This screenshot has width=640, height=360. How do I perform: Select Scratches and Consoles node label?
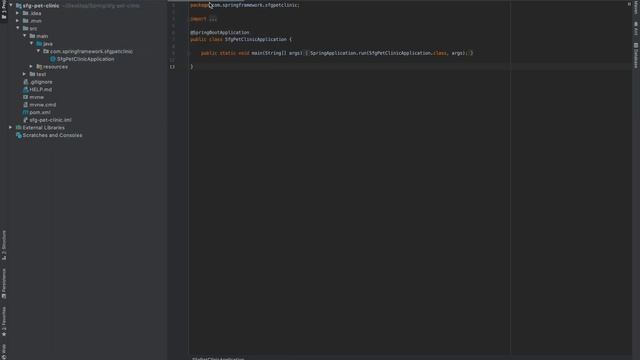click(x=52, y=135)
